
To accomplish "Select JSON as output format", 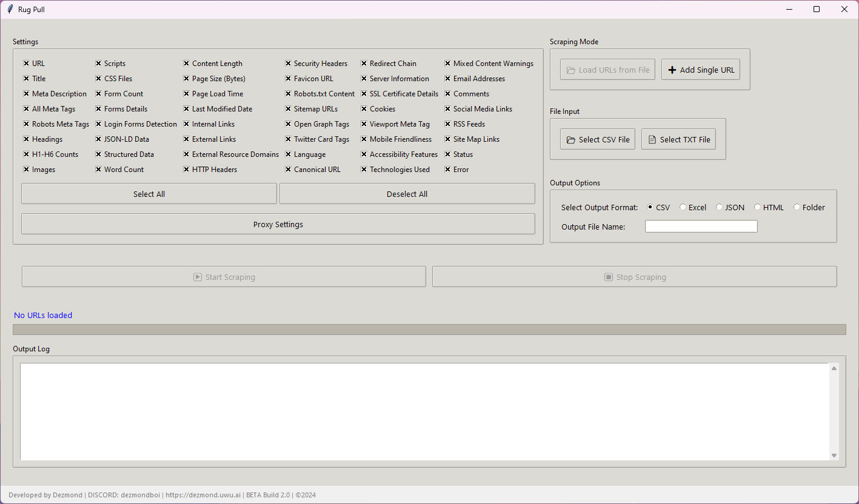I will pos(720,207).
